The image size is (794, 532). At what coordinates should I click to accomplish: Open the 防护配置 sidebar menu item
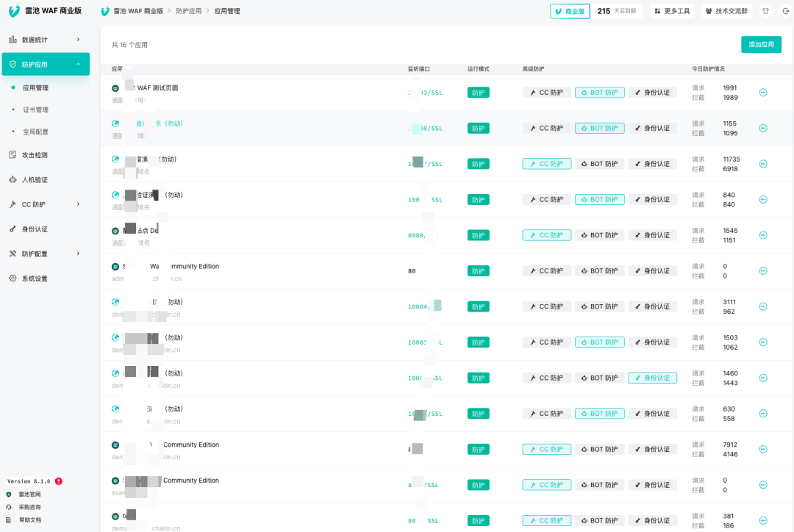click(x=45, y=254)
